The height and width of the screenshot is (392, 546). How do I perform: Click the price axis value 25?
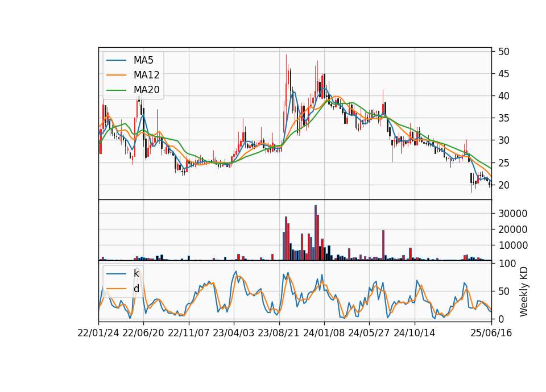pyautogui.click(x=503, y=163)
